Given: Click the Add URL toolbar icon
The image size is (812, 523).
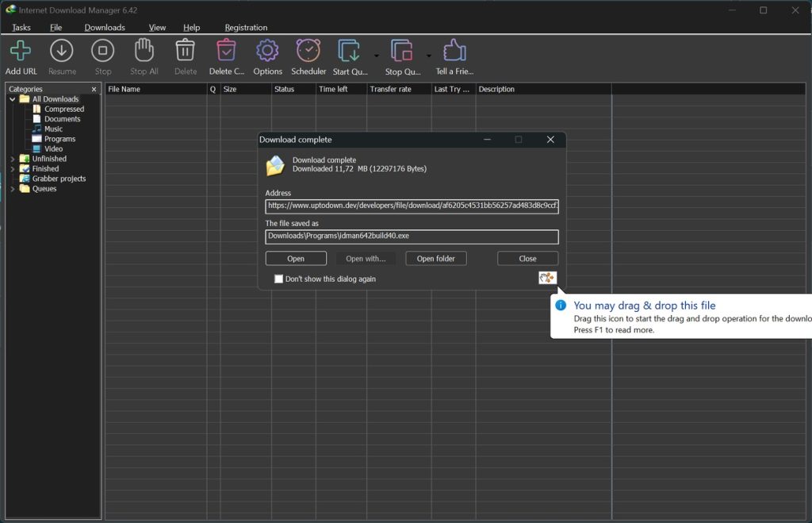Looking at the screenshot, I should [21, 51].
